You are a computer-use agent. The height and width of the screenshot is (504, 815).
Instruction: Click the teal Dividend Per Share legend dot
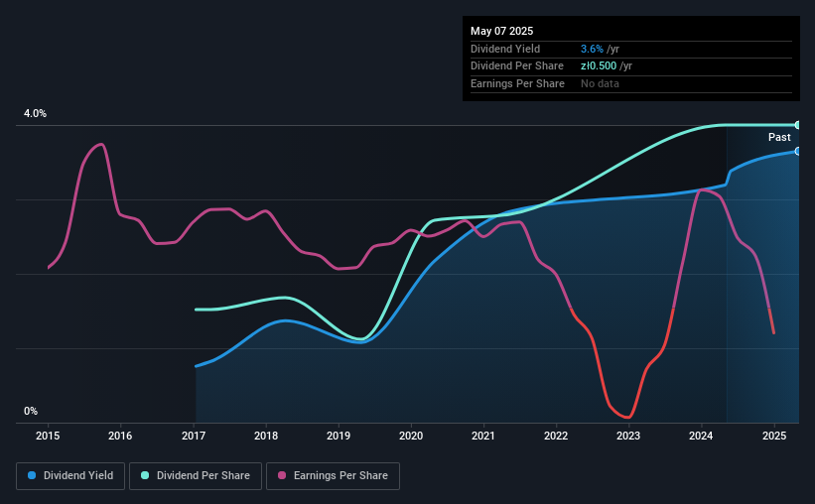coord(145,475)
